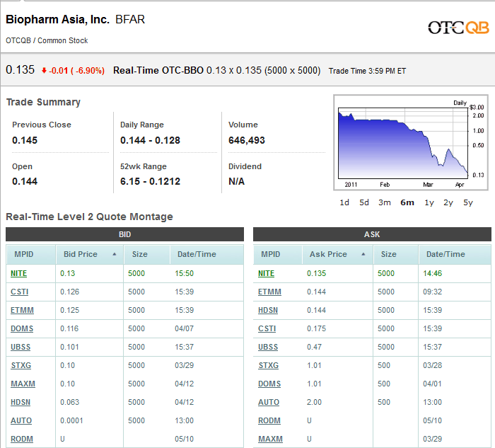Sort bids by Bid Price arrow
495x448 pixels.
tap(115, 254)
